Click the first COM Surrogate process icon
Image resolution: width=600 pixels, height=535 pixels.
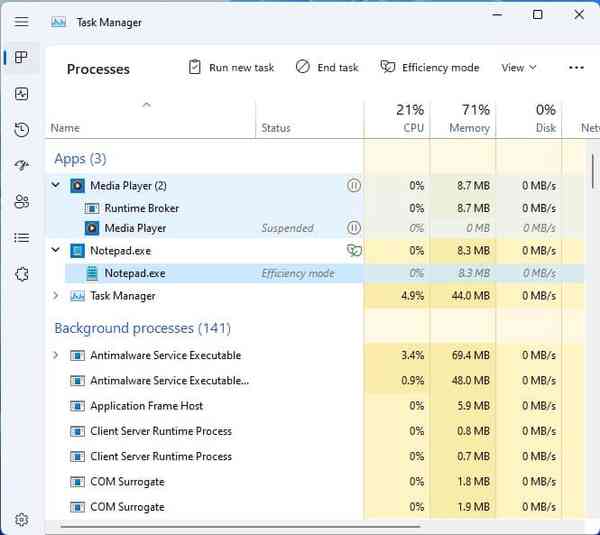tap(77, 481)
